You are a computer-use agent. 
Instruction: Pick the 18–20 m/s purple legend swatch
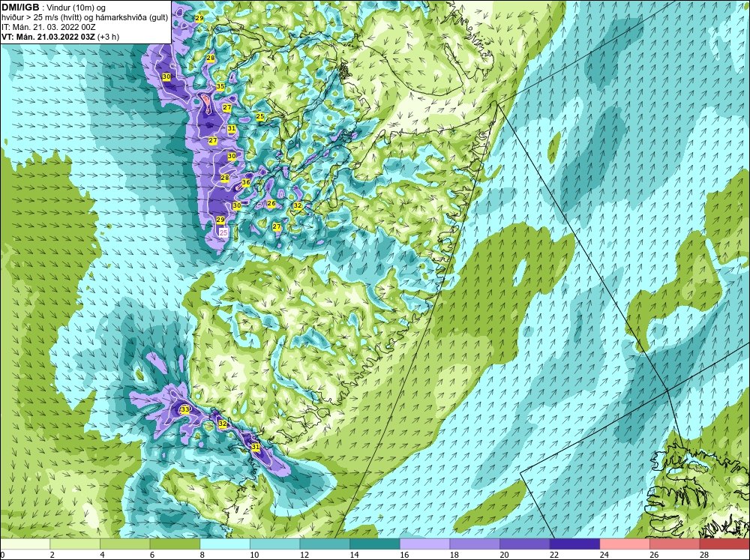coord(475,544)
